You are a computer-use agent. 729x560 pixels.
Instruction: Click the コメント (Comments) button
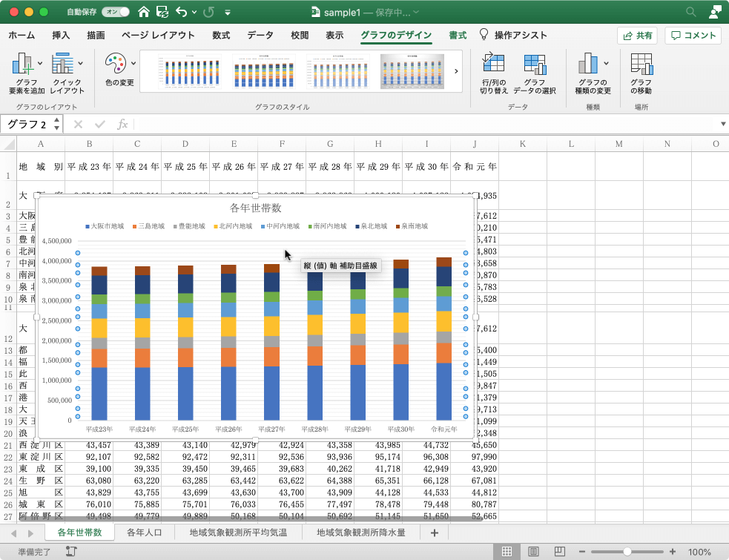coord(693,36)
